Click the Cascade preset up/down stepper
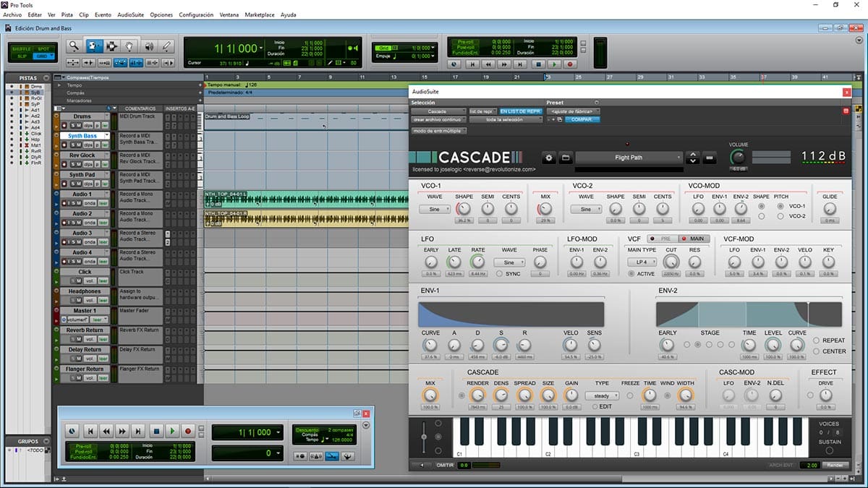Image resolution: width=868 pixels, height=488 pixels. 693,158
